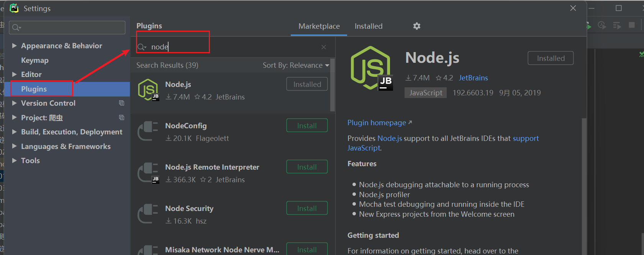Switch to the Installed tab
644x255 pixels.
tap(369, 26)
